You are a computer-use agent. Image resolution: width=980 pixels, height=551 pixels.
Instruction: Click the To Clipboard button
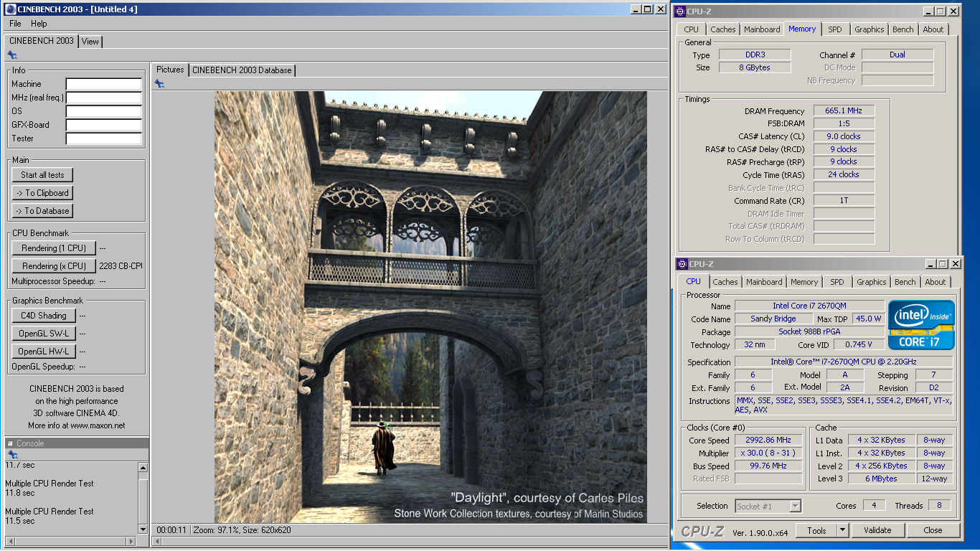tap(42, 193)
